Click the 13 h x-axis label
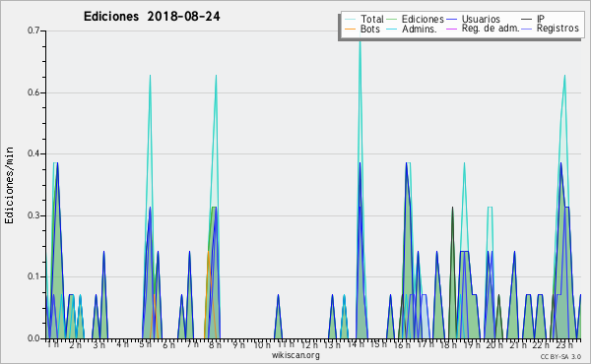Image resolution: width=591 pixels, height=364 pixels. tap(333, 344)
